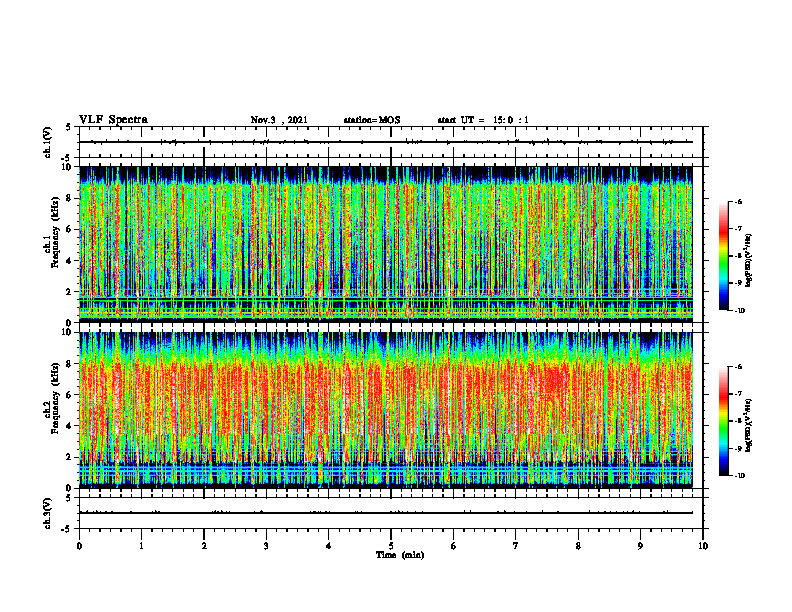Click the time axis tick label "1"
The image size is (792, 612).
pos(141,546)
